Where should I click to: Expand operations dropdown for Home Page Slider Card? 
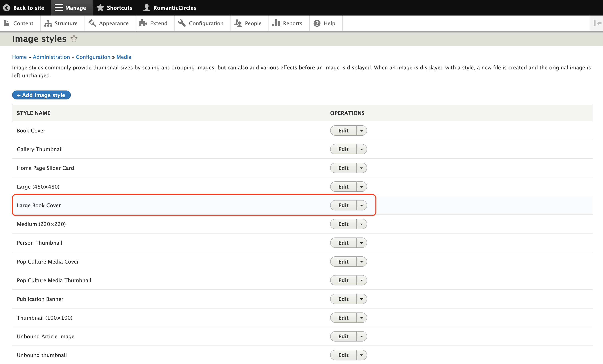click(361, 168)
